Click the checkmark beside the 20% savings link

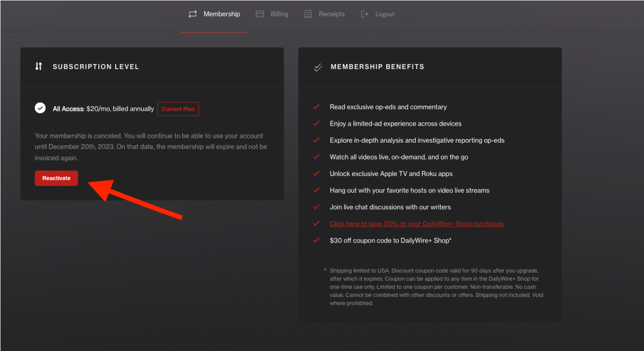click(316, 224)
